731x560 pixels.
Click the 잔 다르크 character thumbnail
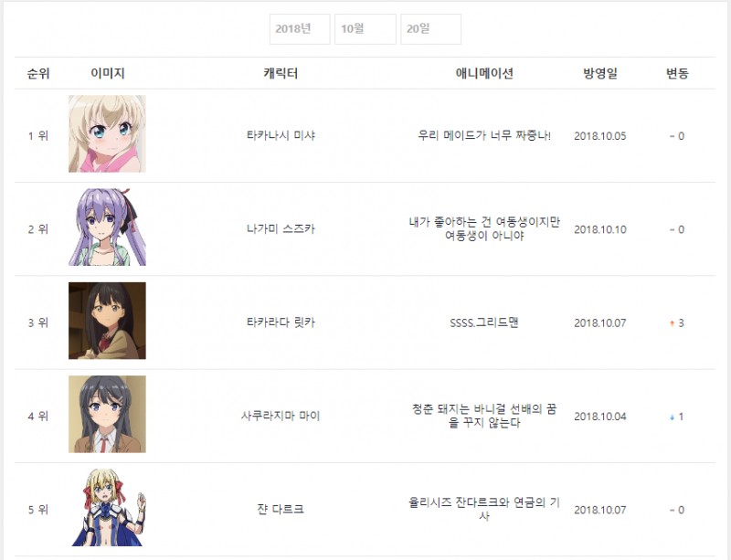(x=107, y=508)
